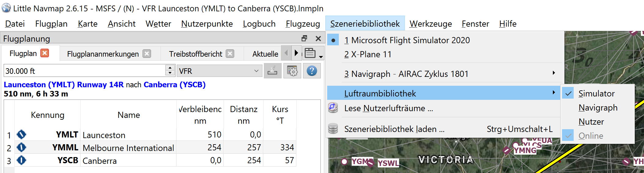The width and height of the screenshot is (644, 173).
Task: Click the Szeneriebibliothek laden database icon
Action: pyautogui.click(x=333, y=129)
